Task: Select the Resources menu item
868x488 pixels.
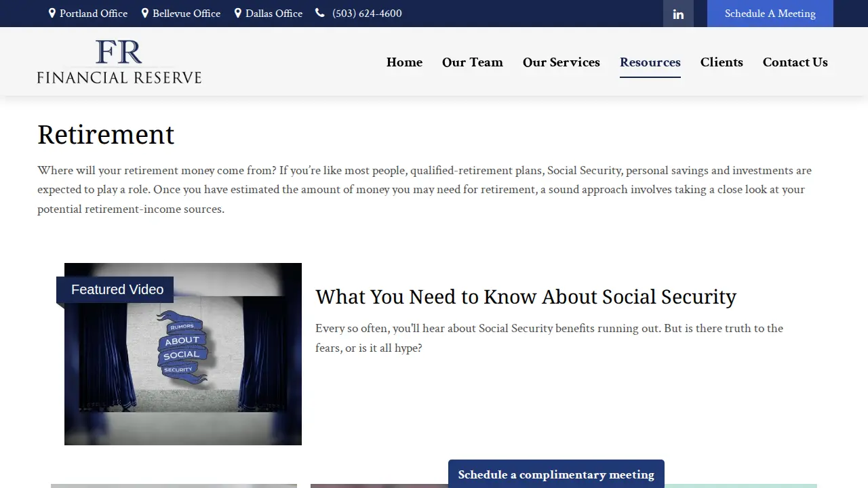Action: coord(650,62)
